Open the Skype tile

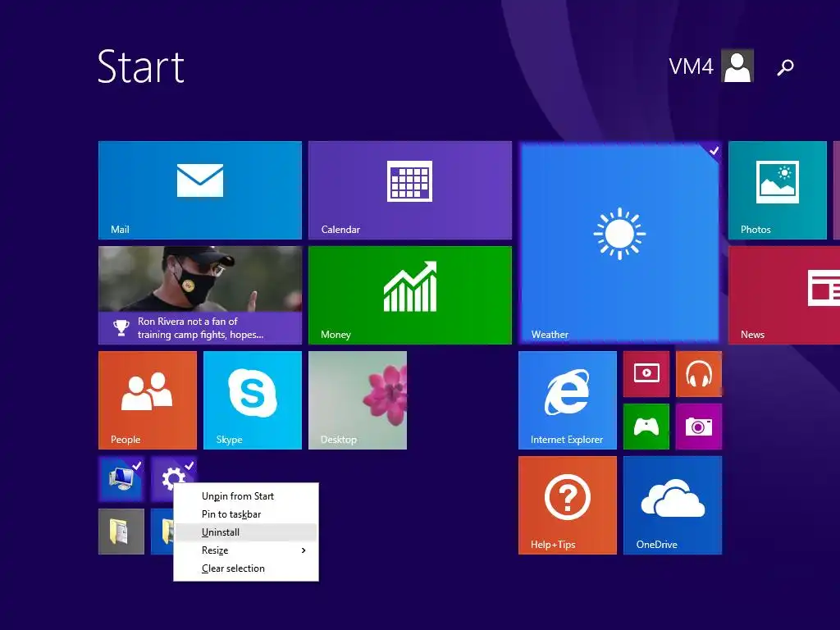[253, 400]
